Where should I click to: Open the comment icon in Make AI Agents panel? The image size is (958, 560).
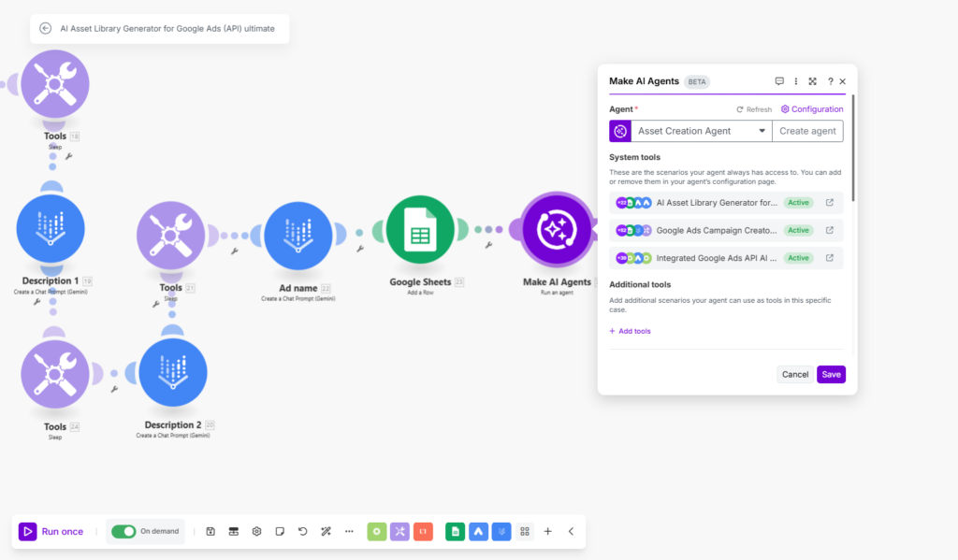point(779,81)
